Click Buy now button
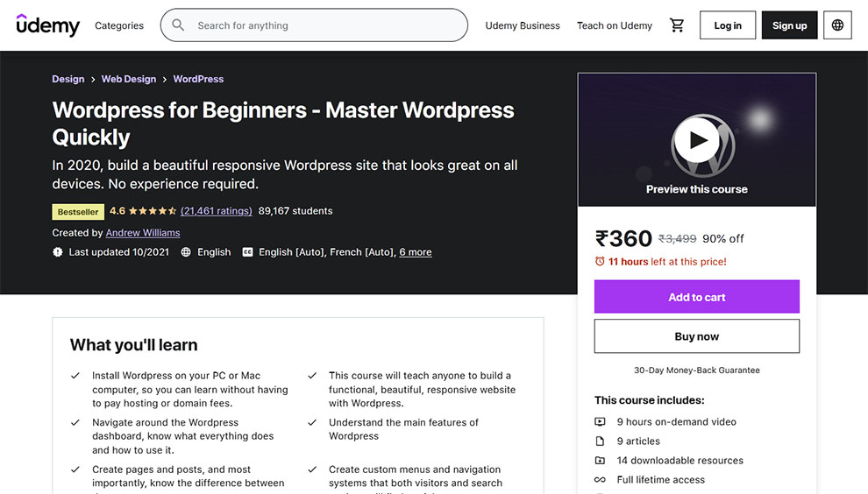This screenshot has height=494, width=868. pos(696,335)
